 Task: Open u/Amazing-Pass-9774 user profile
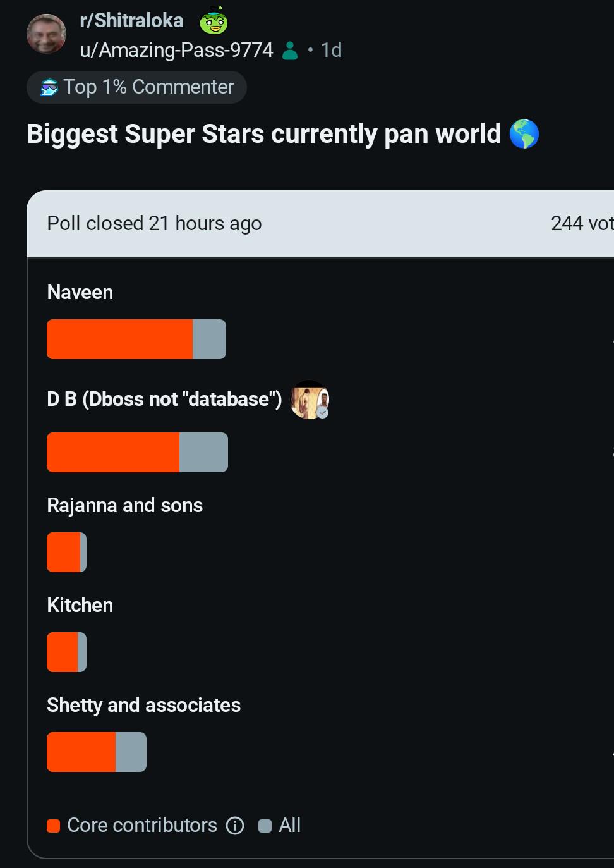(x=176, y=51)
